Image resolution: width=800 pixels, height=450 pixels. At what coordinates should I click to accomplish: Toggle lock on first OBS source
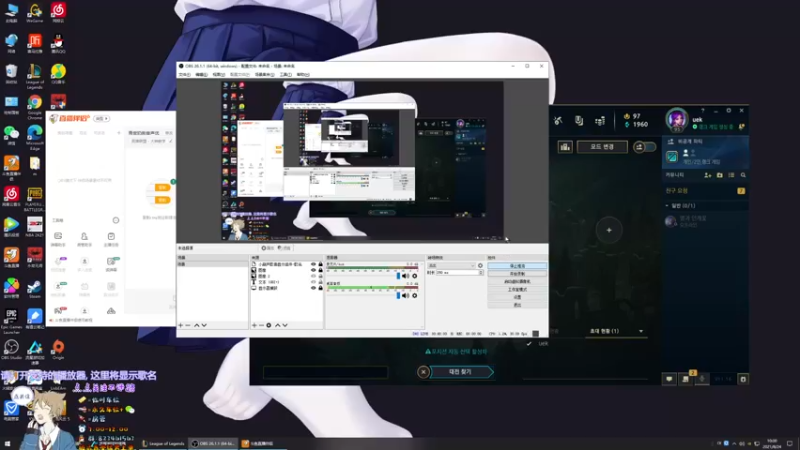point(320,264)
